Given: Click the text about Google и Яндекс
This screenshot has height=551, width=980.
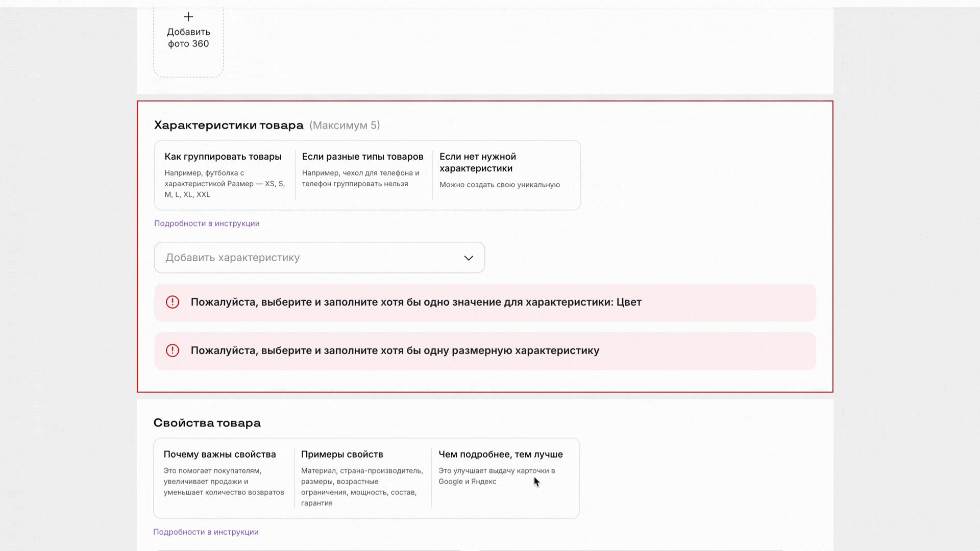Looking at the screenshot, I should (497, 476).
